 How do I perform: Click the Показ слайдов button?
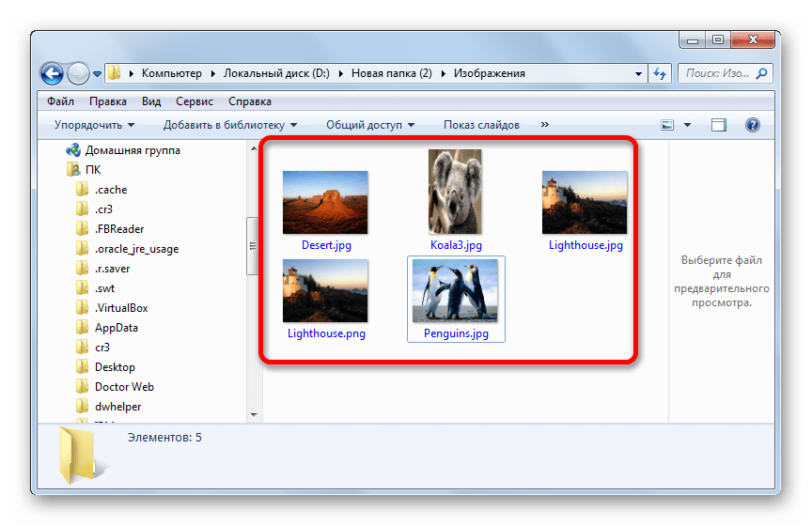(x=481, y=125)
